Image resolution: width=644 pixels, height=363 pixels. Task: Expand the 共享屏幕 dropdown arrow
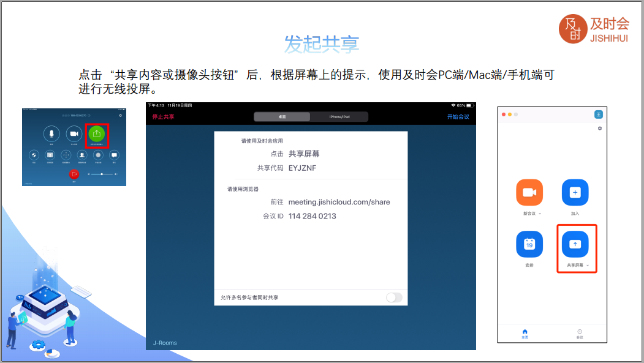click(588, 266)
